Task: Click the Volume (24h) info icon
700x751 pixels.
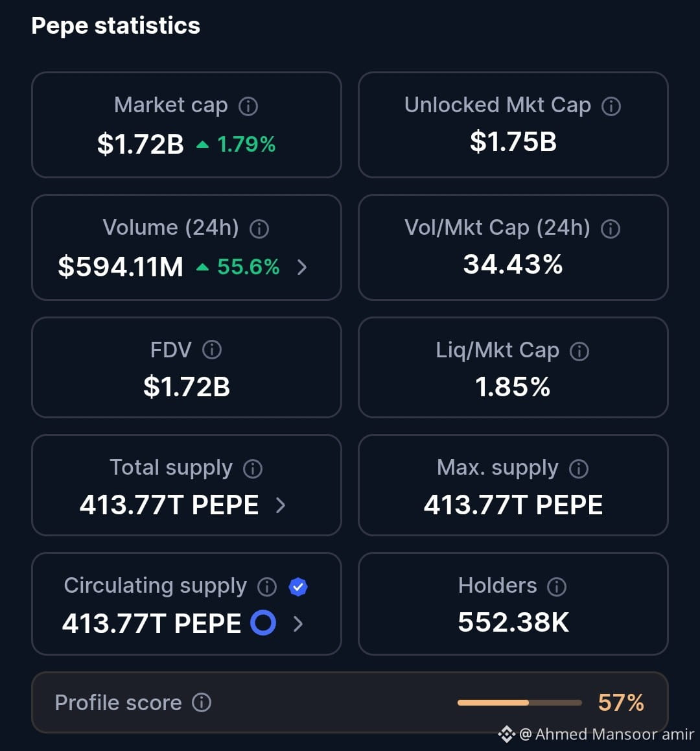Action: [259, 228]
